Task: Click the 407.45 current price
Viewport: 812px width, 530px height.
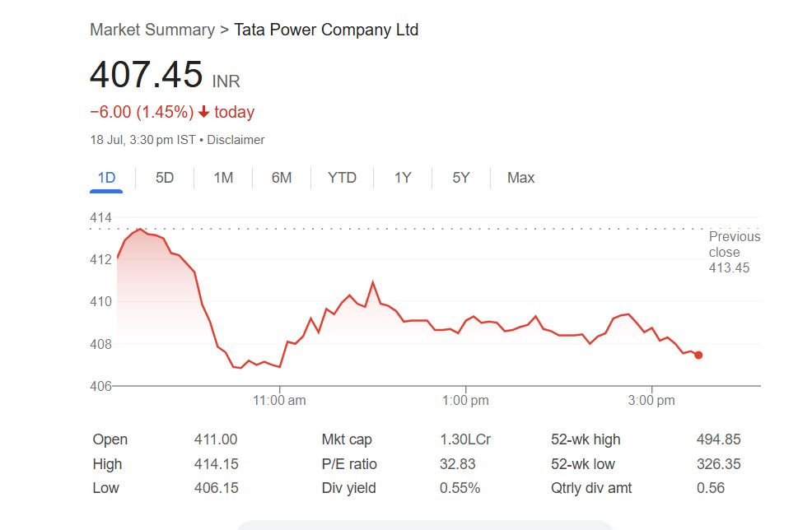Action: pos(146,75)
